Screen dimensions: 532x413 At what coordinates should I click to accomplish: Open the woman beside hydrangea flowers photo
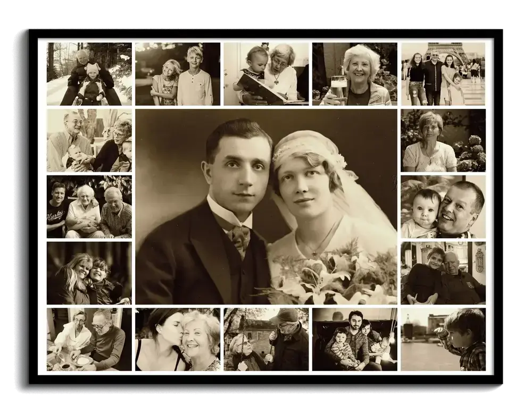tap(443, 140)
